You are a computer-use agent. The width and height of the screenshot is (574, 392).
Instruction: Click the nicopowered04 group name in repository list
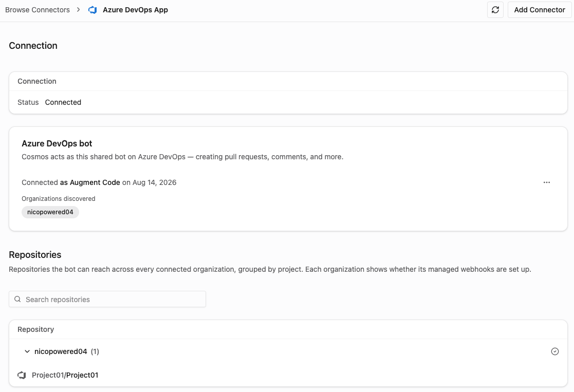tap(61, 351)
